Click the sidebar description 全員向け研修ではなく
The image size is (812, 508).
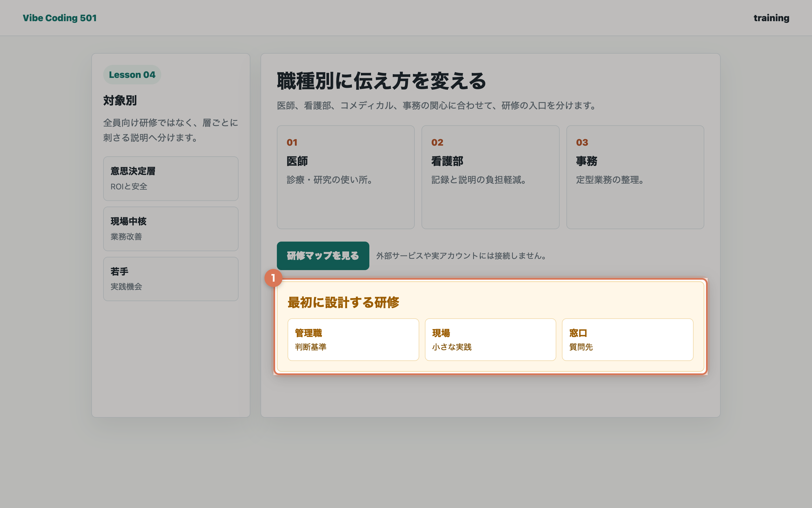pos(171,130)
